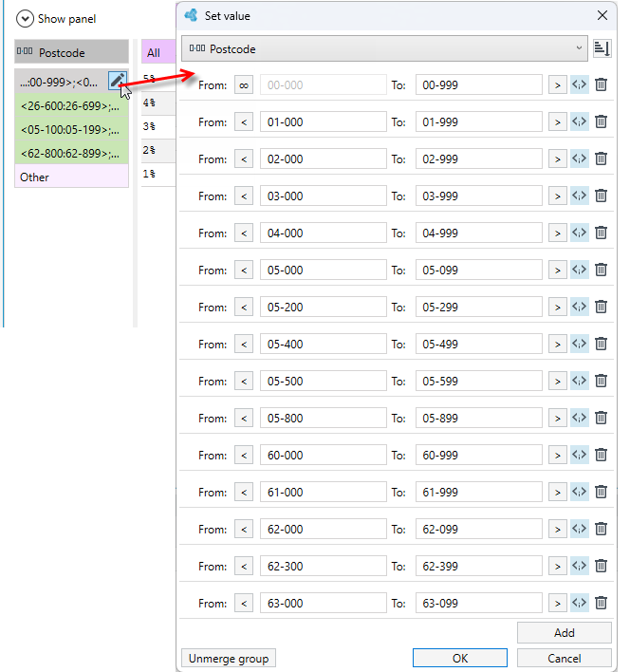Click the split icon for 62-300 range
The width and height of the screenshot is (630, 672).
pyautogui.click(x=580, y=566)
